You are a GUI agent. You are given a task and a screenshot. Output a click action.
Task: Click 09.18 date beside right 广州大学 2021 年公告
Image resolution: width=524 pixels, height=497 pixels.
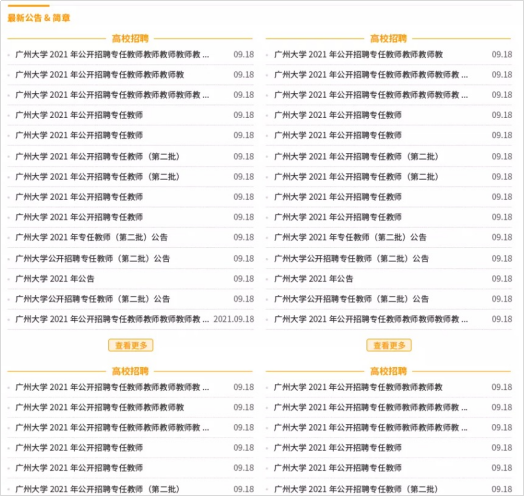coord(502,279)
